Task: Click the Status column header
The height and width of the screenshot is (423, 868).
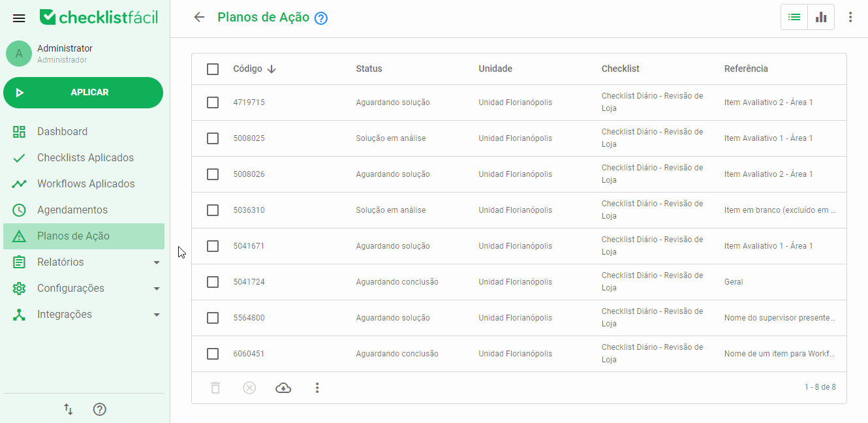Action: 369,69
